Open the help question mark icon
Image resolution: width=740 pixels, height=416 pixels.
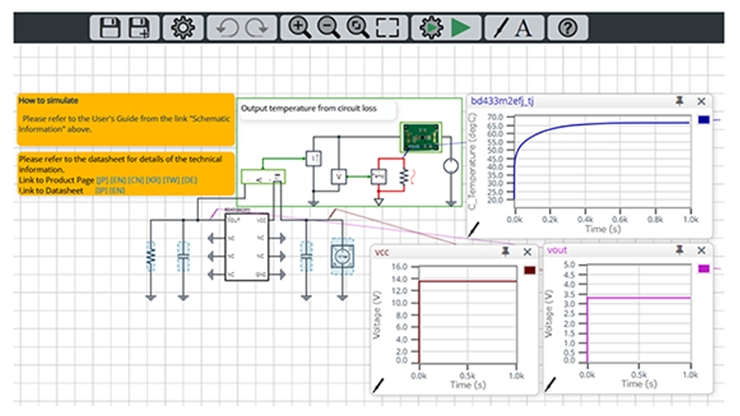click(x=567, y=27)
